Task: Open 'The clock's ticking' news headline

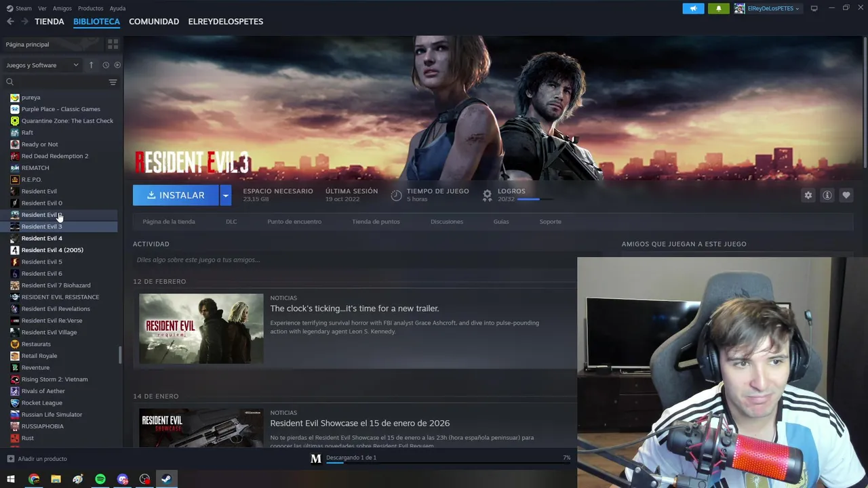Action: pyautogui.click(x=355, y=308)
